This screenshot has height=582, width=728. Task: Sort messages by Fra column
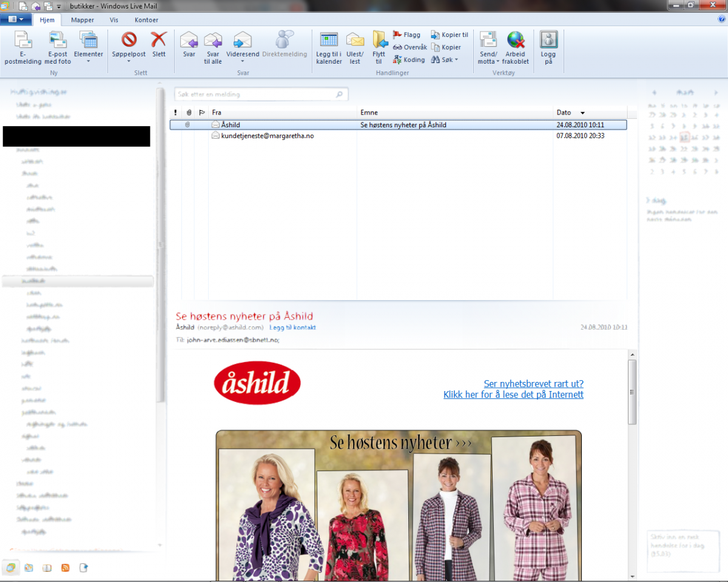tap(284, 113)
